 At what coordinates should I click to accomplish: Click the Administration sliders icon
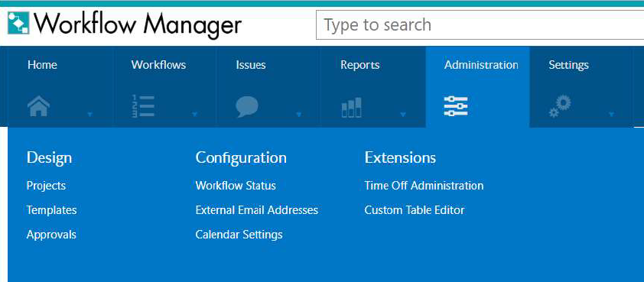pos(456,106)
